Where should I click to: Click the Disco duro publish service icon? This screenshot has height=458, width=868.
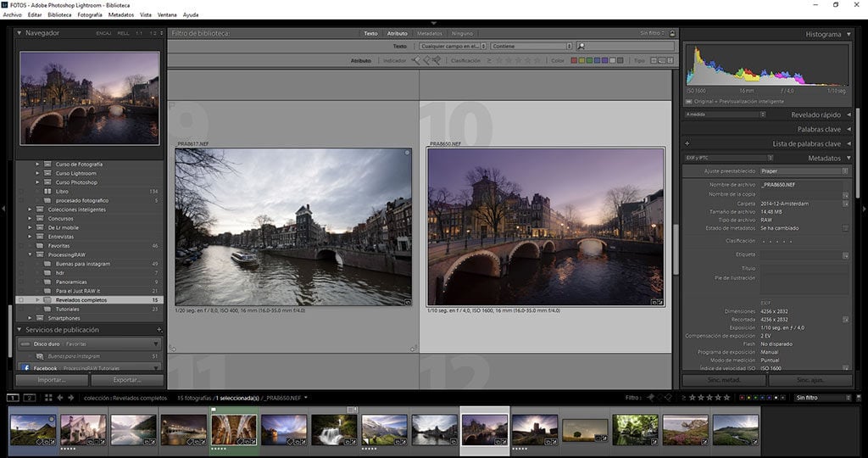point(25,344)
